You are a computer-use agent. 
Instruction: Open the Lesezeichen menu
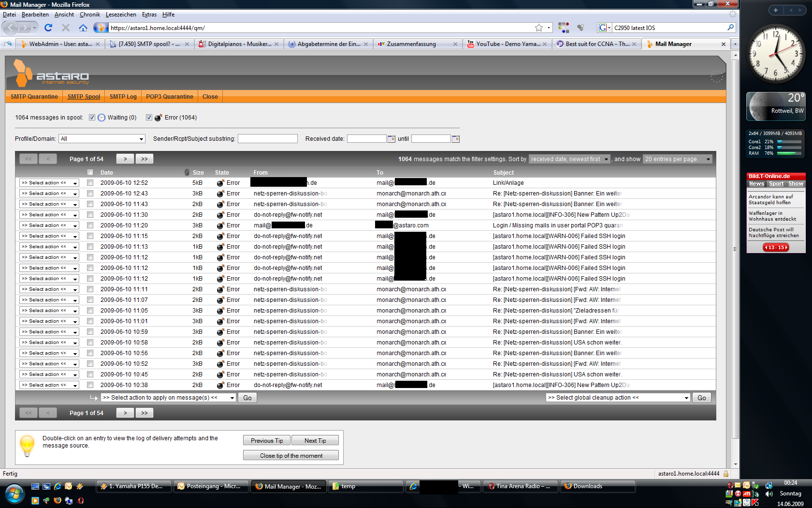click(x=121, y=15)
